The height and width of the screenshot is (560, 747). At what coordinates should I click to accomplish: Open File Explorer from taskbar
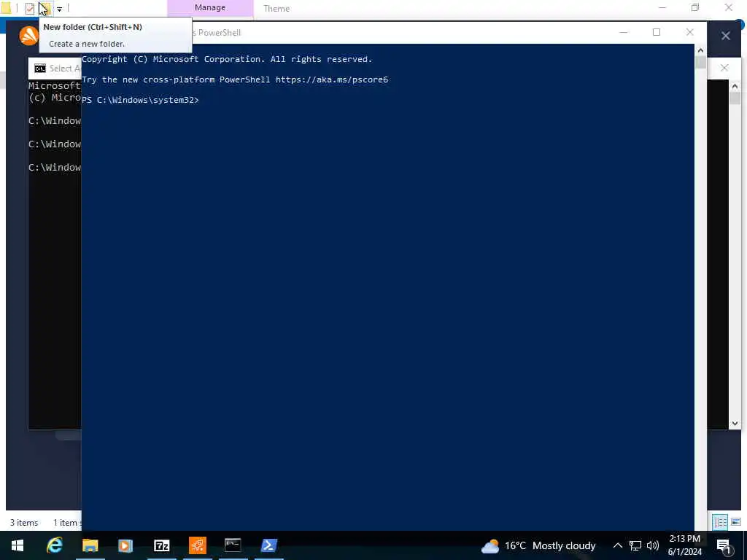(90, 545)
